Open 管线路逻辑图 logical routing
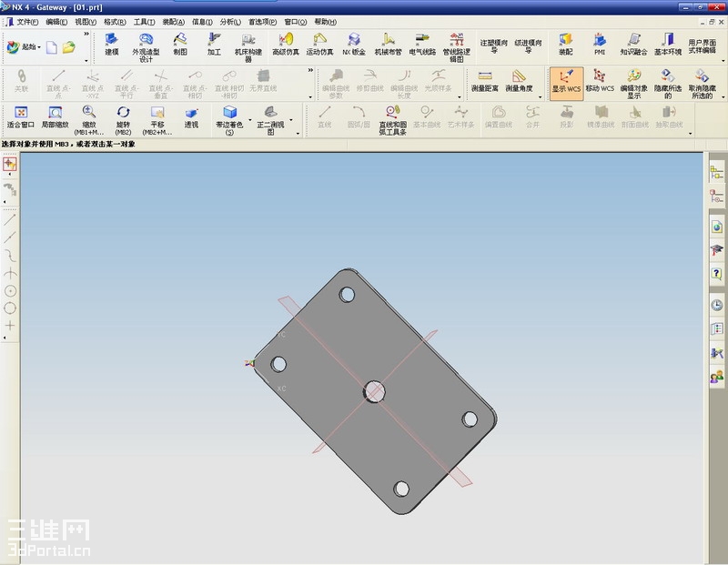 tap(457, 47)
